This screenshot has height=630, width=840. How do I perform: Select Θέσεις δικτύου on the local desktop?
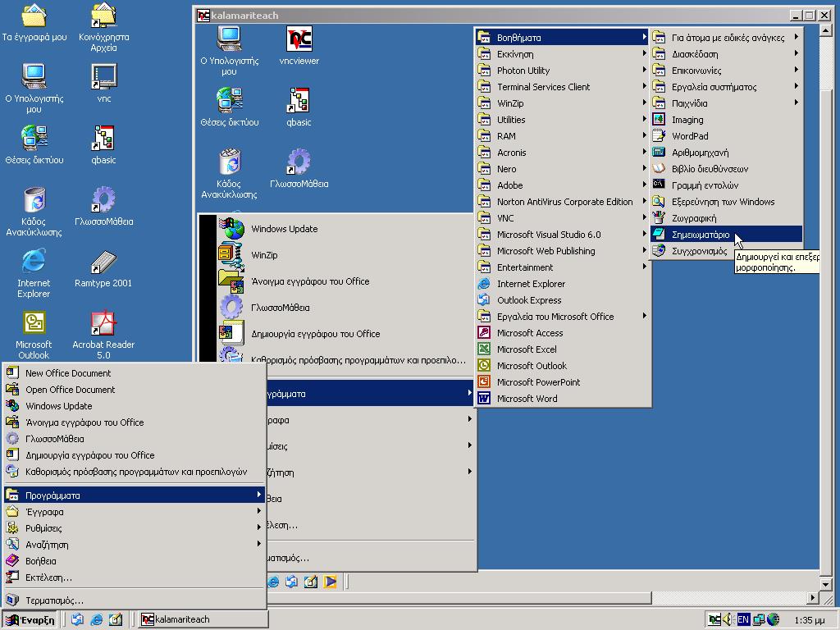[34, 144]
